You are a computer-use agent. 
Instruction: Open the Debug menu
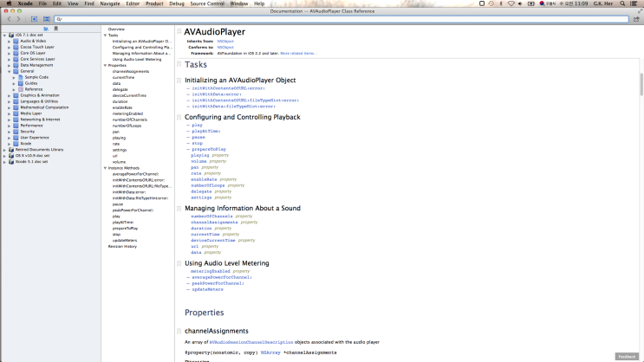177,3
